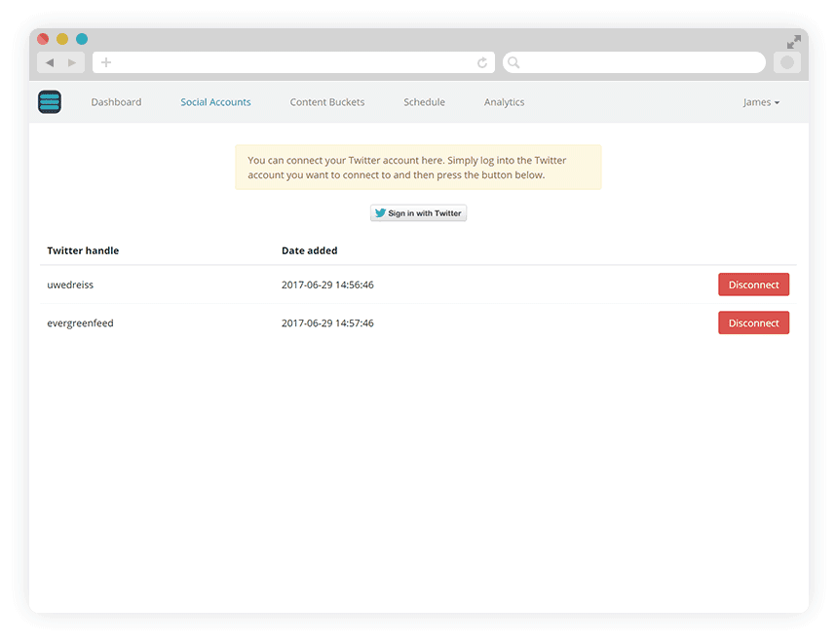
Task: Go forward with browser forward arrow
Action: (x=72, y=62)
